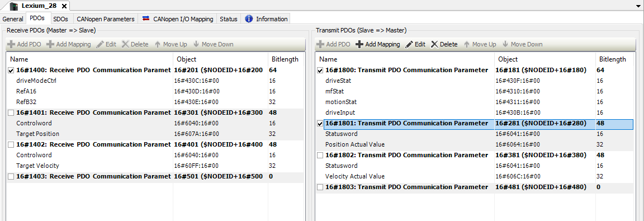Click the Transmit PDOs Object column header
This screenshot has width=644, height=221.
(544, 59)
